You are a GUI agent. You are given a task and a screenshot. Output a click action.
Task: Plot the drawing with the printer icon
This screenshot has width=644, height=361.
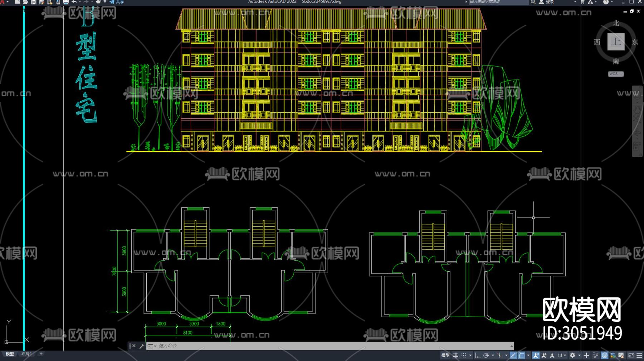coord(66,2)
